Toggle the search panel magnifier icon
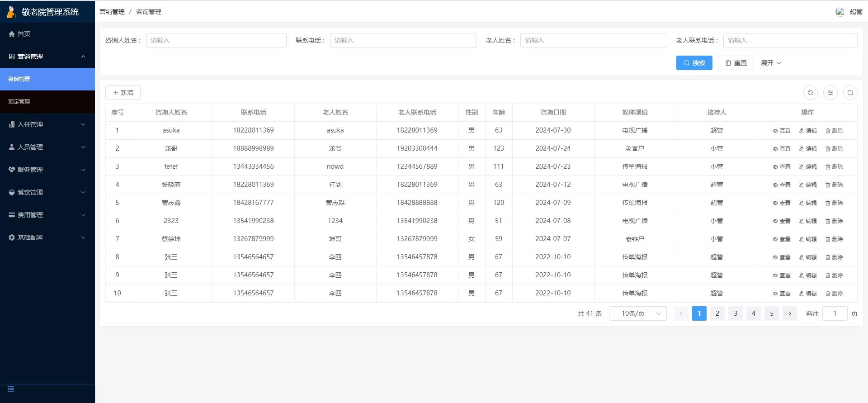 point(850,93)
